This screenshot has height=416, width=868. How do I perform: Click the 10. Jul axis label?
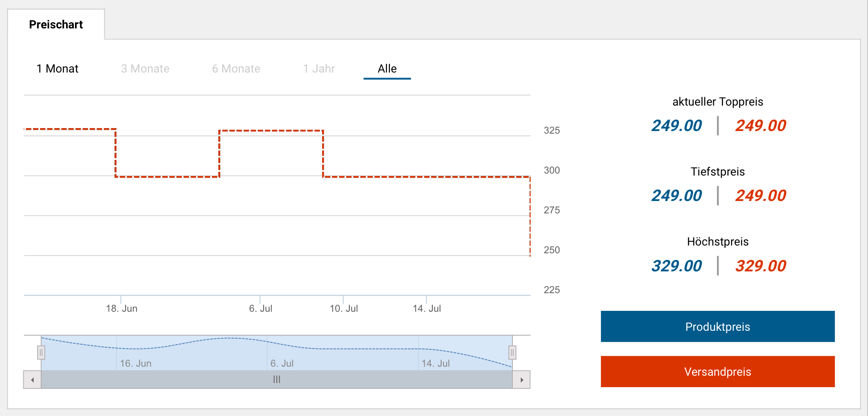click(344, 309)
